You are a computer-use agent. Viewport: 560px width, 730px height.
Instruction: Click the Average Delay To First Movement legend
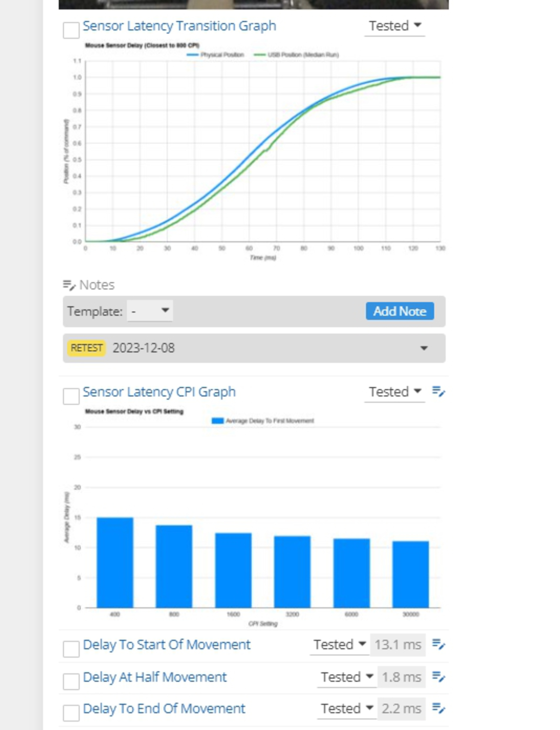(263, 421)
